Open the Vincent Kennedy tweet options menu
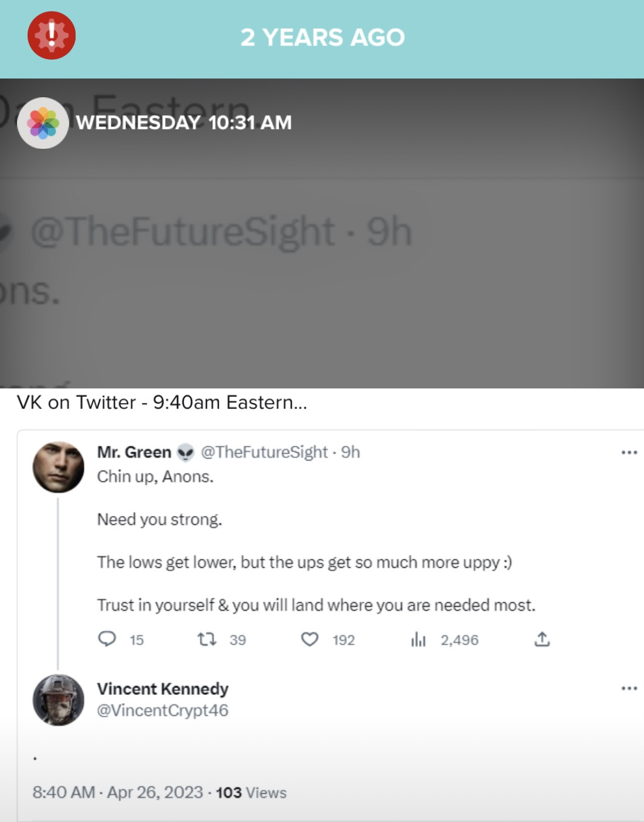This screenshot has height=822, width=644. pyautogui.click(x=629, y=688)
